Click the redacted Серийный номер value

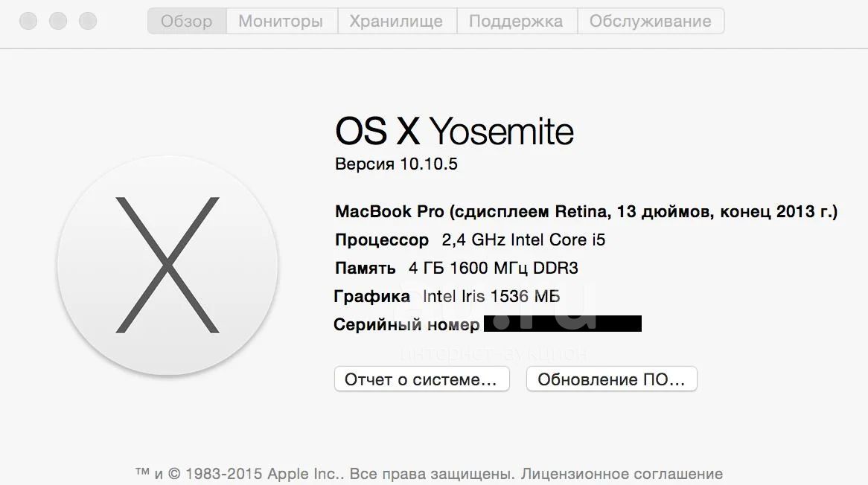[563, 324]
